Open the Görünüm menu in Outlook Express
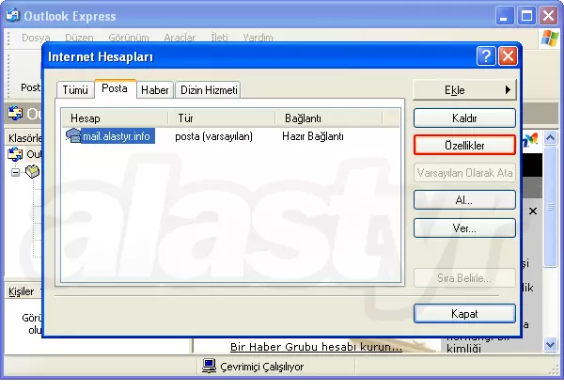The image size is (564, 392). [x=129, y=38]
